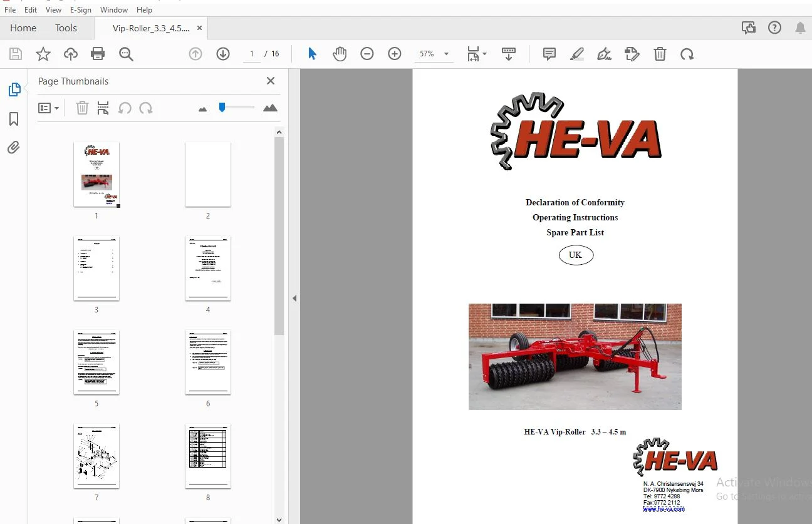Click the current page number field
Viewport: 812px width, 524px height.
coord(252,54)
